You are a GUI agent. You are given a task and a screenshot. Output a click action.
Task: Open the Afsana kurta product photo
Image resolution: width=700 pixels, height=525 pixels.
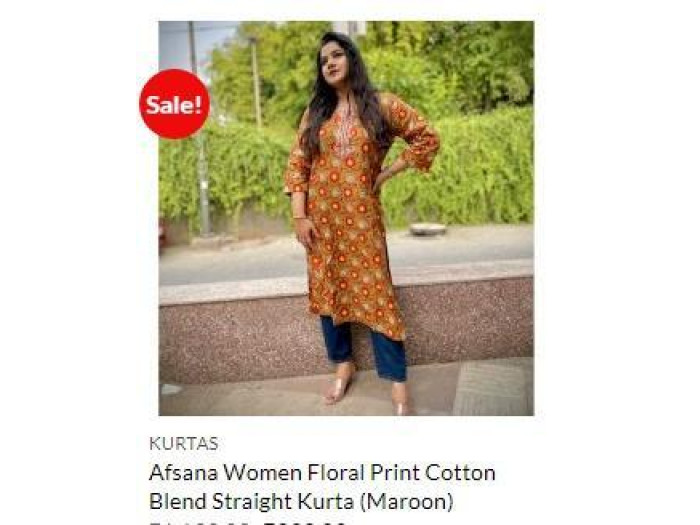pyautogui.click(x=346, y=218)
